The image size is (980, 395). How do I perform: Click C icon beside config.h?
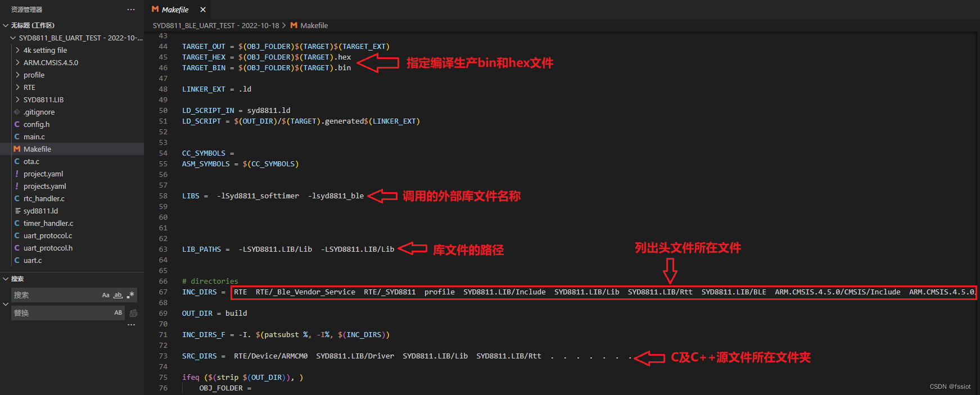click(x=17, y=124)
